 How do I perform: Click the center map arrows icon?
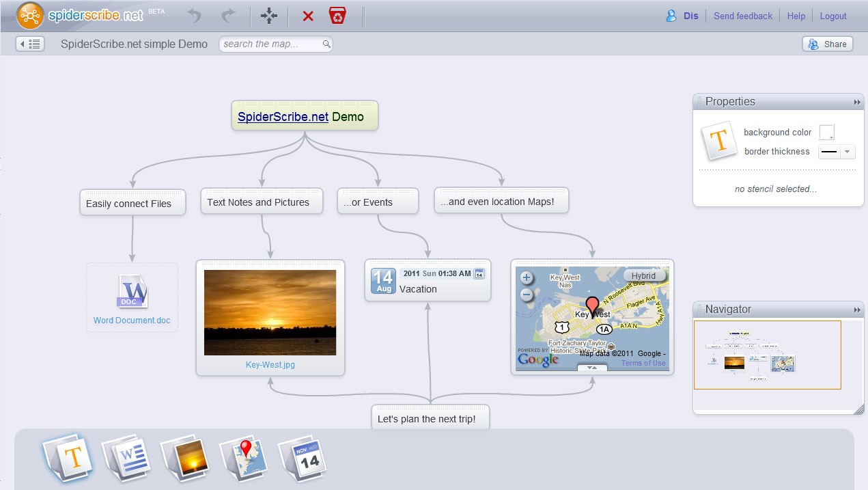pos(269,16)
